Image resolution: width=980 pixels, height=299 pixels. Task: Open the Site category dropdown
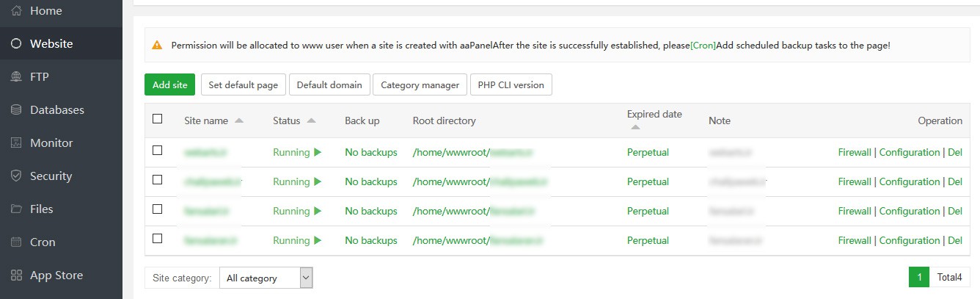(x=267, y=278)
